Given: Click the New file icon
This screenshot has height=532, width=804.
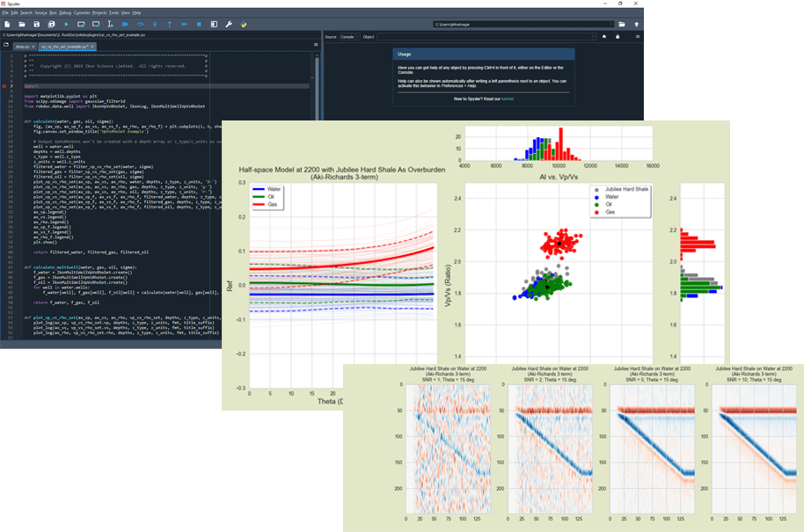Looking at the screenshot, I should 6,24.
